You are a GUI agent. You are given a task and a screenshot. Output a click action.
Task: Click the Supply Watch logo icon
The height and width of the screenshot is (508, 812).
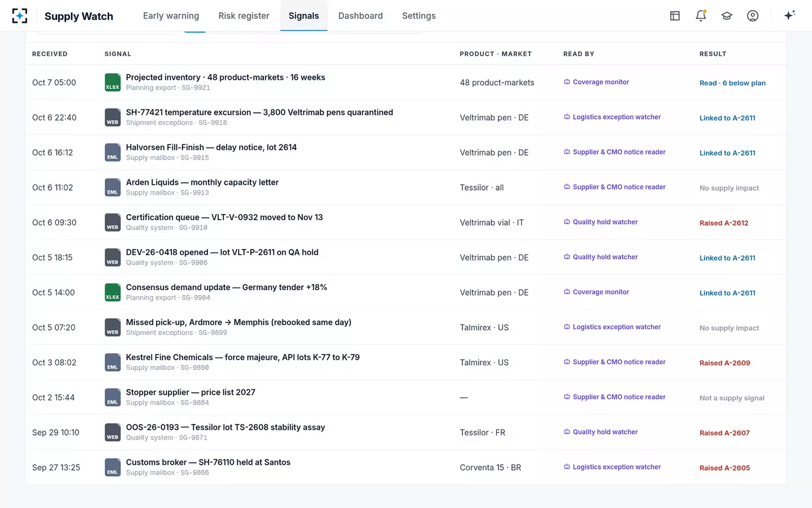pyautogui.click(x=20, y=16)
